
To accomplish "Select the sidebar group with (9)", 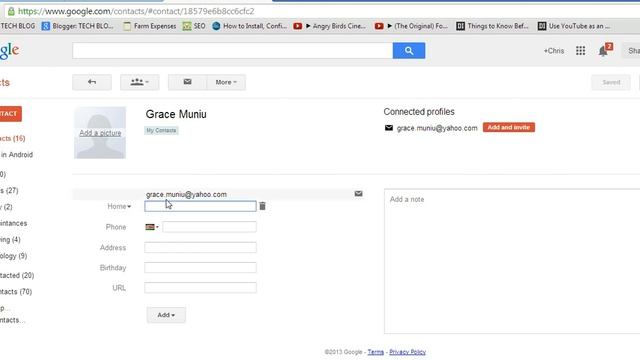I will [13, 256].
